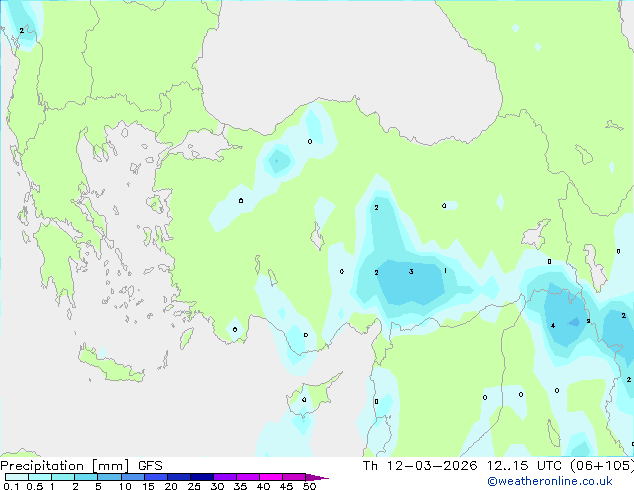Click the '45' legend scale label
This screenshot has width=634, height=490.
click(x=286, y=486)
